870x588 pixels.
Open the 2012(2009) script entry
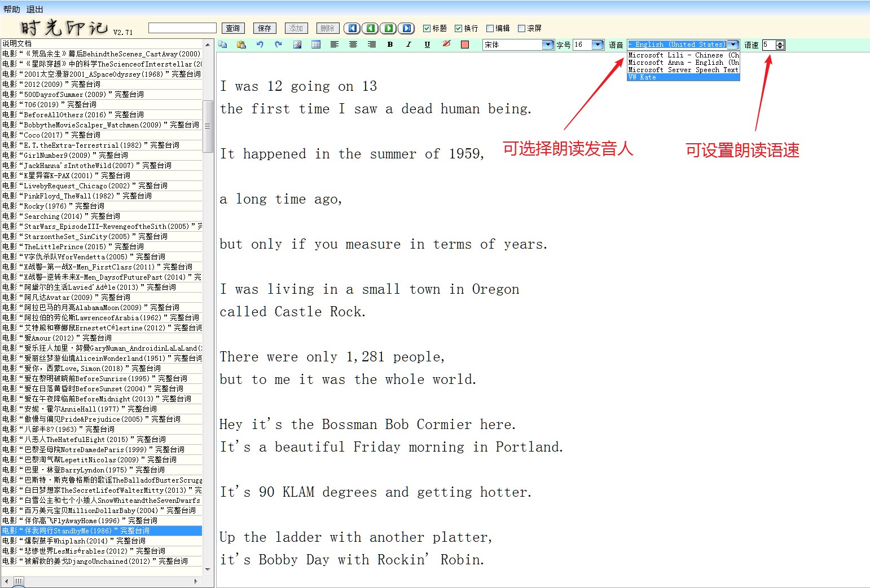coord(102,84)
